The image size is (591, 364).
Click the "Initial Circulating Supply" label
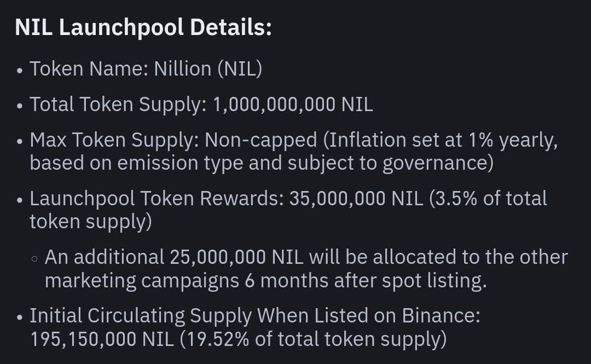[140, 316]
